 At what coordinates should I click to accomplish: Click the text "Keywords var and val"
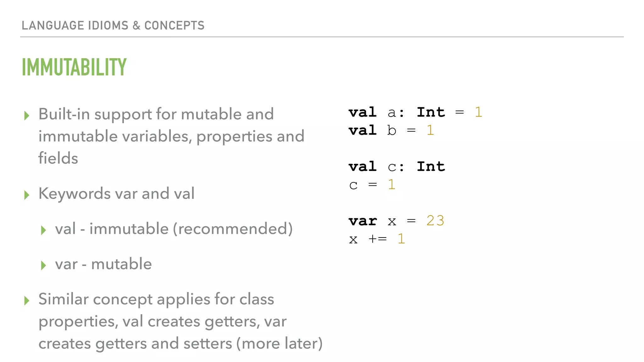click(116, 193)
